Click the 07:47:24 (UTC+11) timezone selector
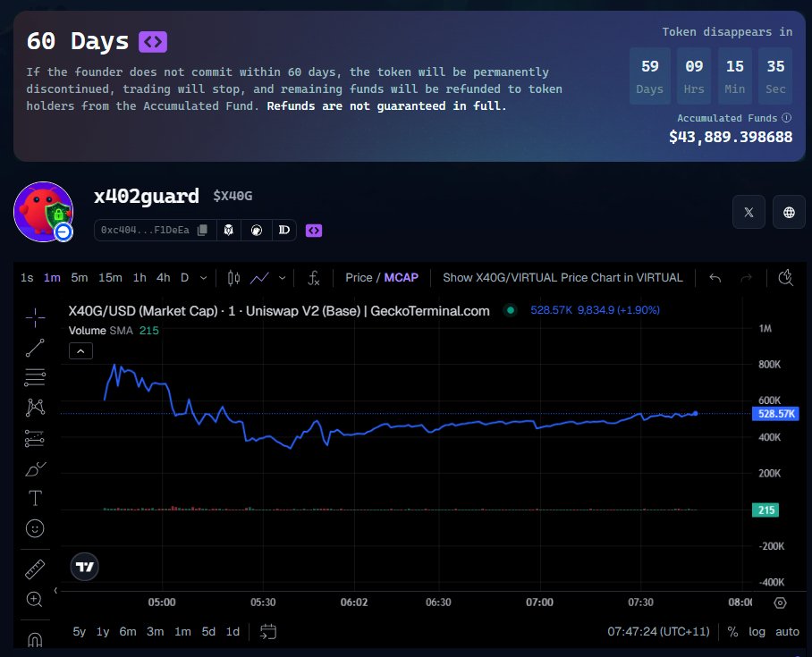Image resolution: width=812 pixels, height=657 pixels. pyautogui.click(x=658, y=632)
